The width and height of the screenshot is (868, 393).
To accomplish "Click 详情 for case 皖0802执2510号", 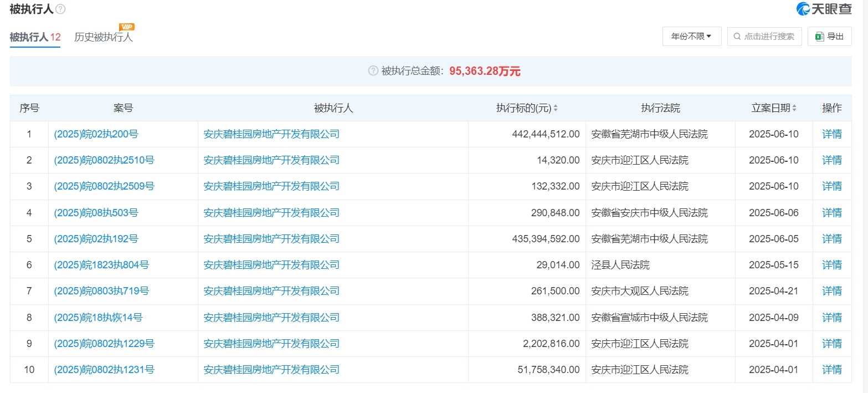I will pos(832,160).
